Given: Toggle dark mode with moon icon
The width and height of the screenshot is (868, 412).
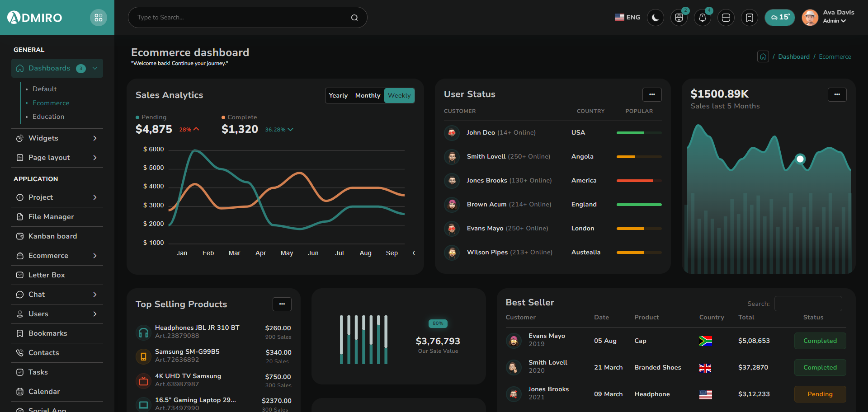Looking at the screenshot, I should click(655, 18).
